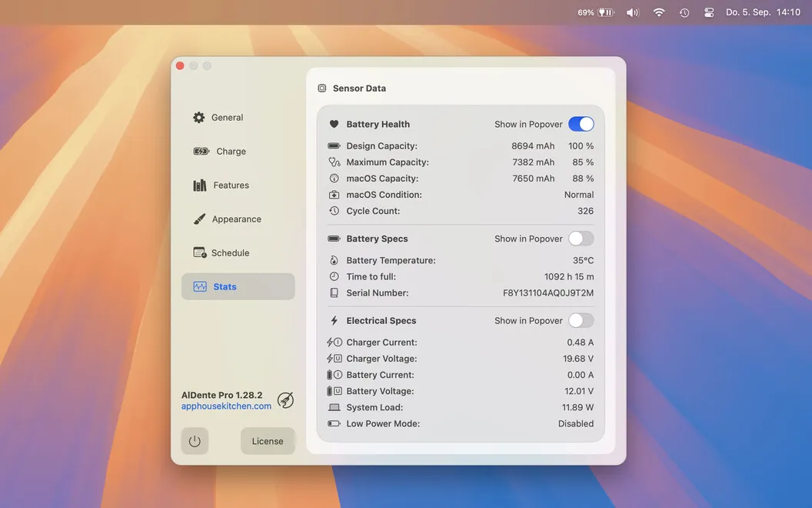Viewport: 812px width, 508px height.
Task: Click the Time to full clock icon
Action: [334, 276]
